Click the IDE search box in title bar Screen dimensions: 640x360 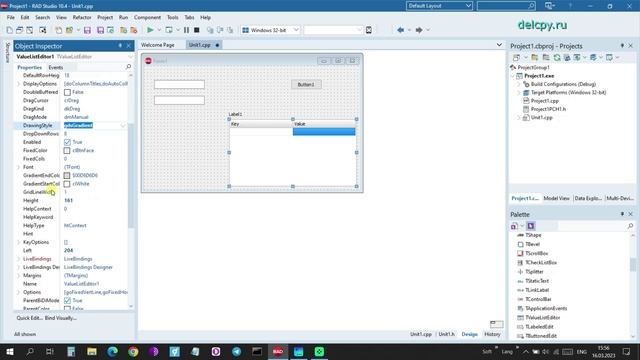pos(506,6)
